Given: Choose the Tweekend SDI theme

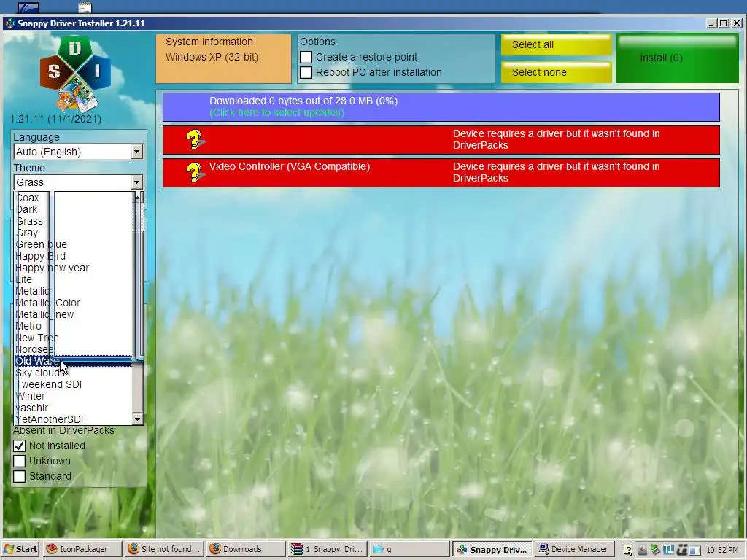Looking at the screenshot, I should (74, 384).
